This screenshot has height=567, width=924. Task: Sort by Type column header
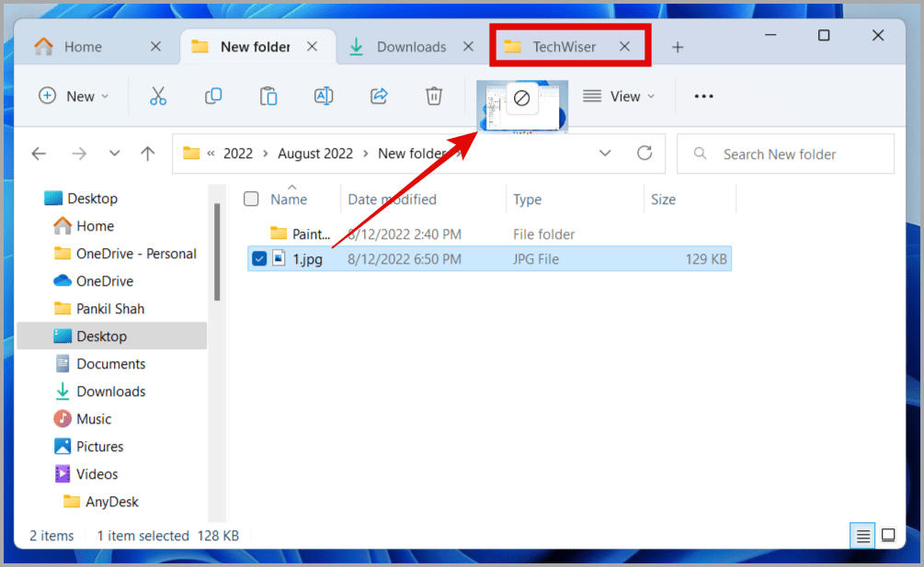pyautogui.click(x=527, y=199)
